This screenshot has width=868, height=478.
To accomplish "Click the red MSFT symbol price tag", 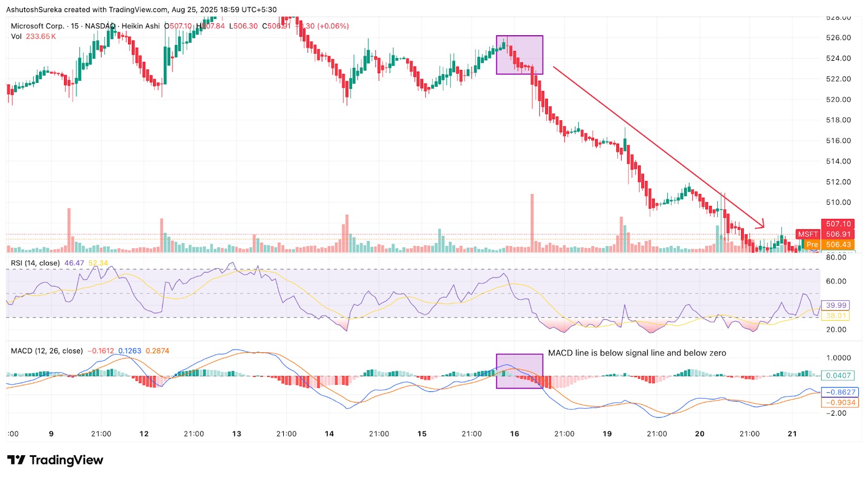I will click(x=808, y=234).
